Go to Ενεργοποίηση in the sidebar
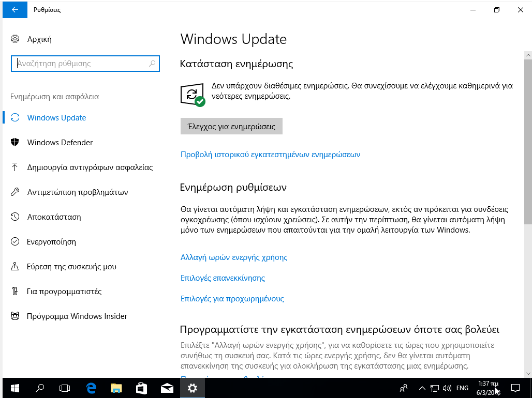532x398 pixels. click(51, 242)
